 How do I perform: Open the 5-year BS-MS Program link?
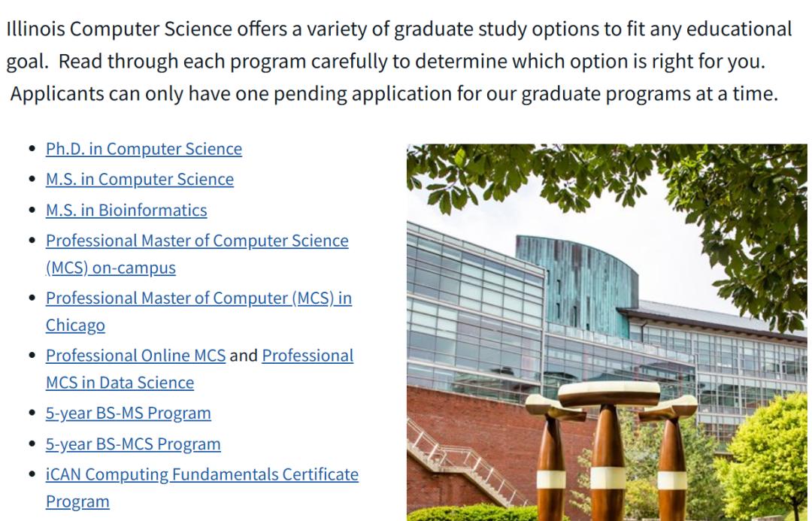click(x=128, y=413)
